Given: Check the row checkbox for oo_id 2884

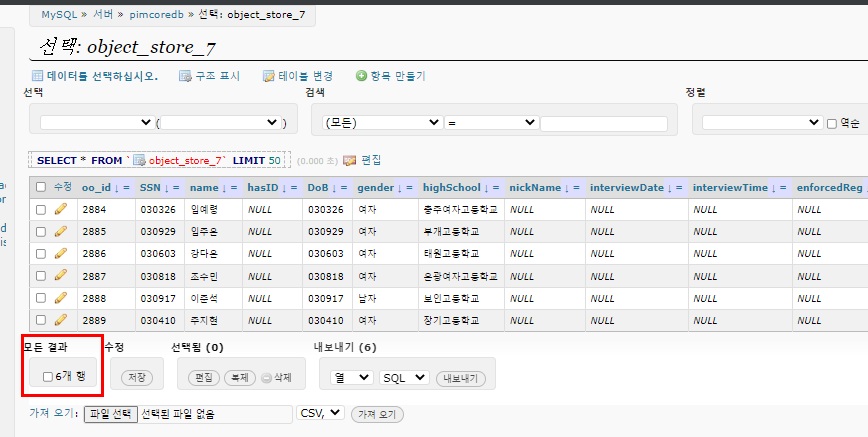Looking at the screenshot, I should tap(41, 209).
